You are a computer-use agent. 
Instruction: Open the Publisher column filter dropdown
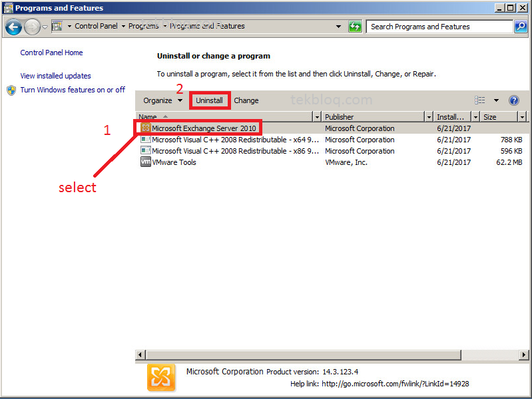click(429, 117)
